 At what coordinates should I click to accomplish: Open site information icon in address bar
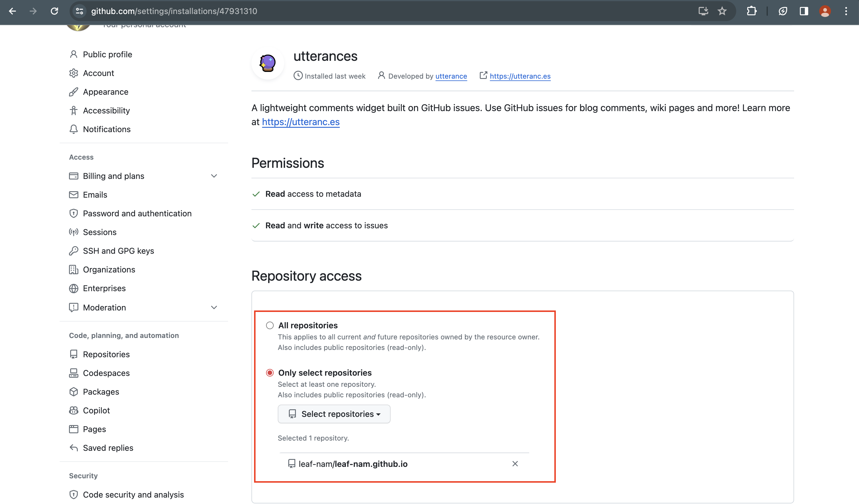click(x=80, y=11)
